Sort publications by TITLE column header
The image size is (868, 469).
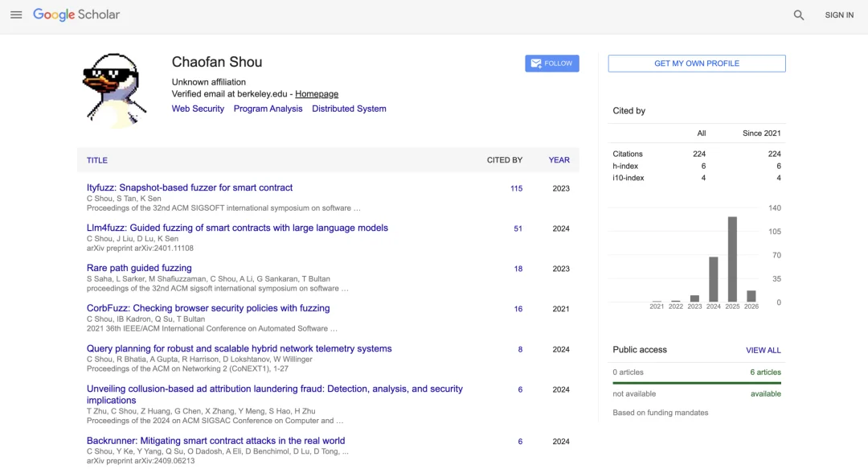(x=97, y=160)
